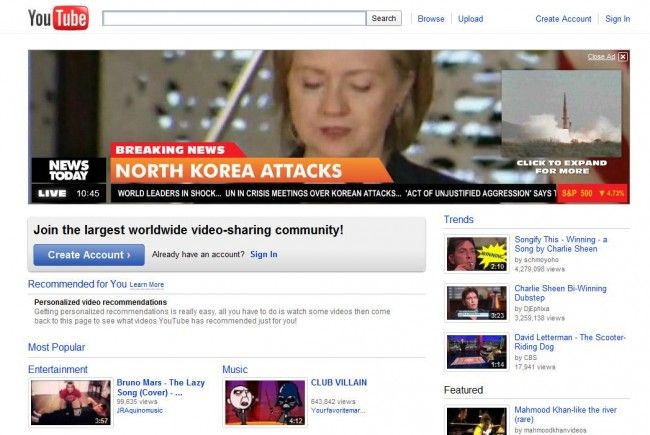The image size is (650, 435).
Task: Open the Songify This - Winning title link
Action: click(561, 244)
